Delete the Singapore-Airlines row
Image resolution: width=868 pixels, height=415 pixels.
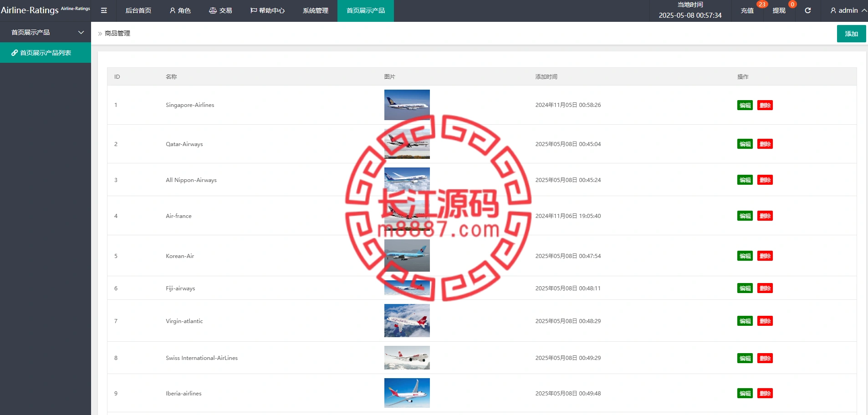click(x=765, y=105)
